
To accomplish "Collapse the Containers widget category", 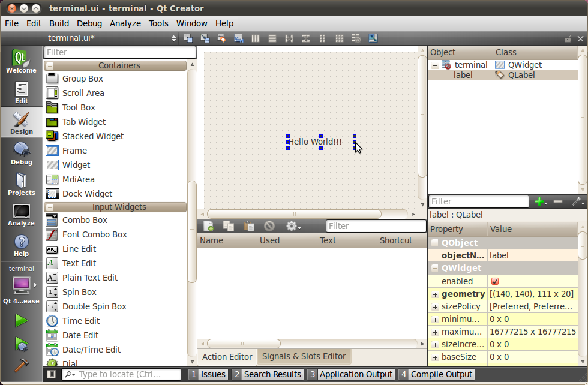I will [50, 65].
